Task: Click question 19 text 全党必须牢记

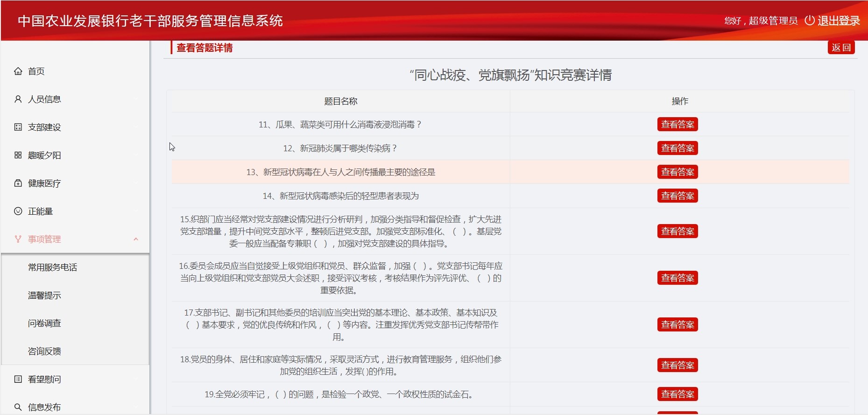Action: tap(340, 394)
